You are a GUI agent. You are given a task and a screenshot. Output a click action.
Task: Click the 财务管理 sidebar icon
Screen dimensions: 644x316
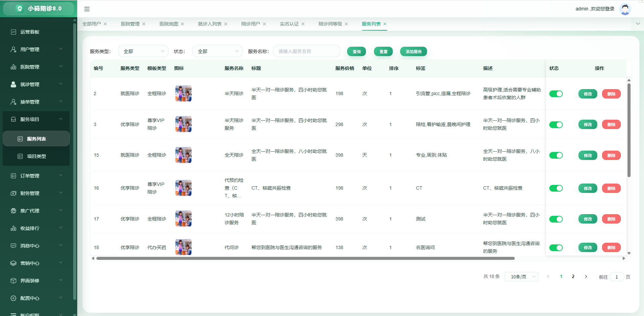click(x=13, y=193)
